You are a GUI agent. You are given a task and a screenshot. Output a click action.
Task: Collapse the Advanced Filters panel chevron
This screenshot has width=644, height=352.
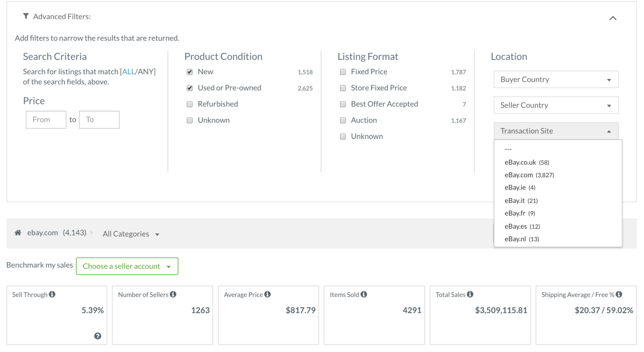click(x=612, y=18)
